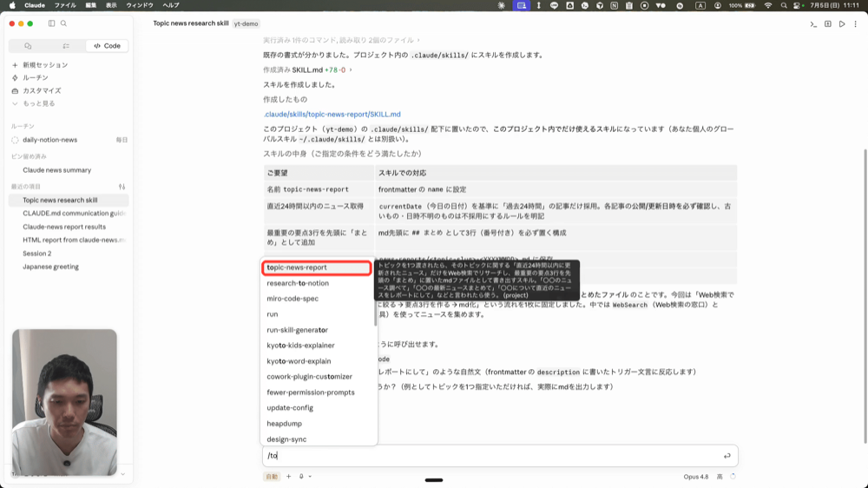Image resolution: width=868 pixels, height=488 pixels.
Task: Open the daily-notion-news routine
Action: click(69, 140)
